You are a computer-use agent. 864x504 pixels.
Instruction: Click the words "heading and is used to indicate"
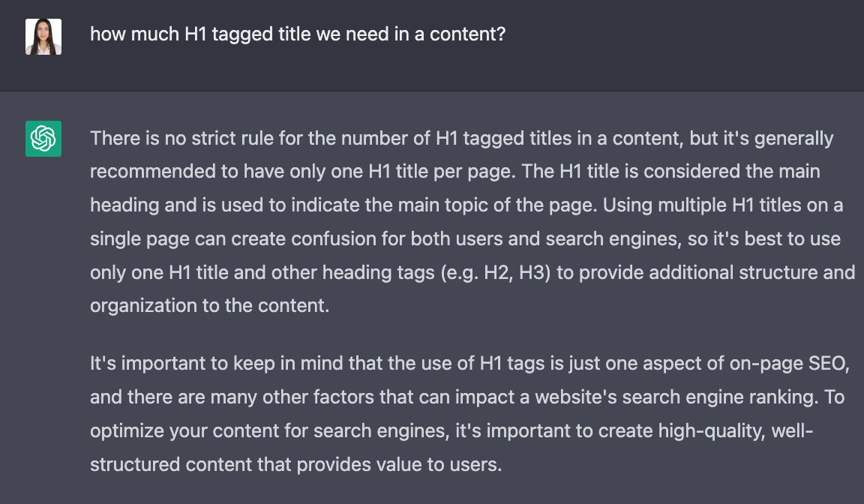225,205
